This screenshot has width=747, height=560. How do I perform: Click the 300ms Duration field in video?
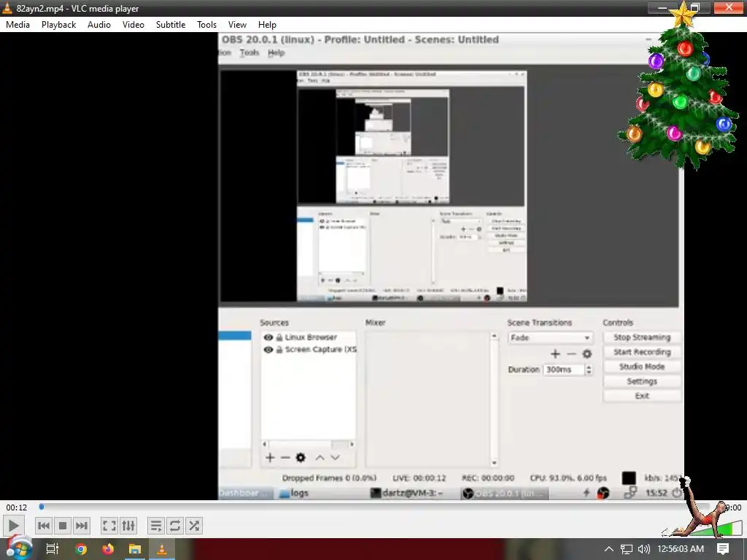point(564,370)
